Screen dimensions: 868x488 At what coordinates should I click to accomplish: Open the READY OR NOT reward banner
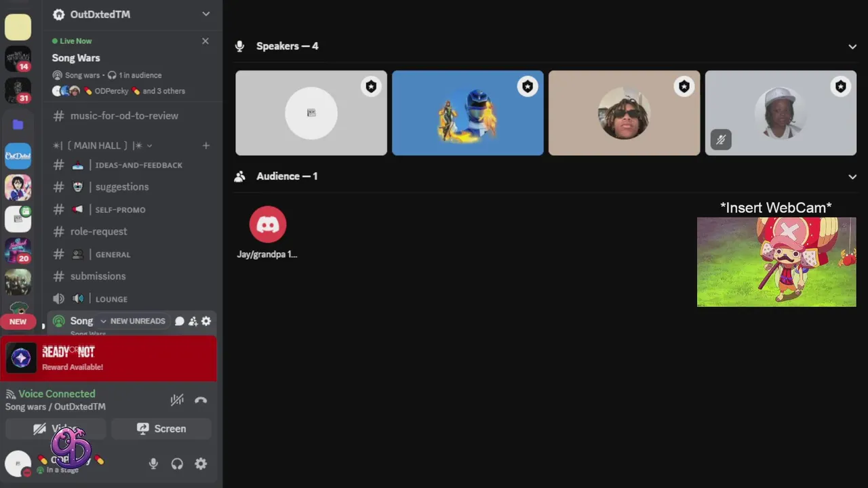tap(108, 359)
